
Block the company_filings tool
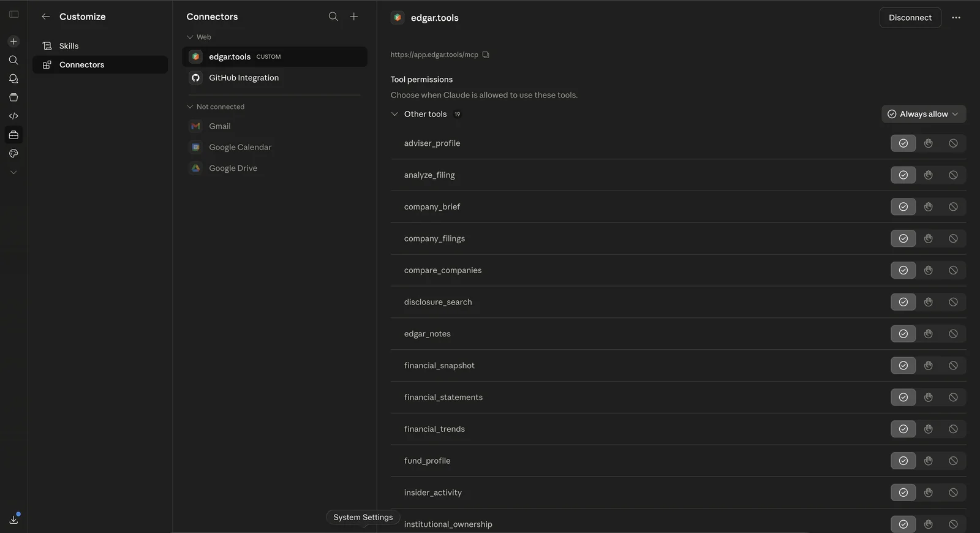click(x=954, y=239)
